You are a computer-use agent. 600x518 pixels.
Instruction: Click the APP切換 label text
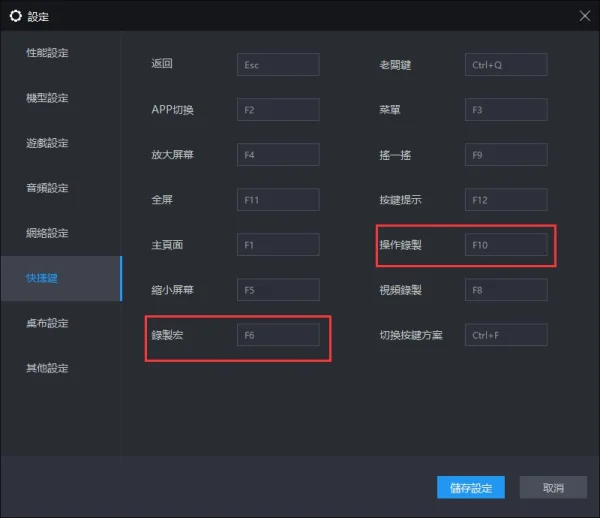click(173, 110)
